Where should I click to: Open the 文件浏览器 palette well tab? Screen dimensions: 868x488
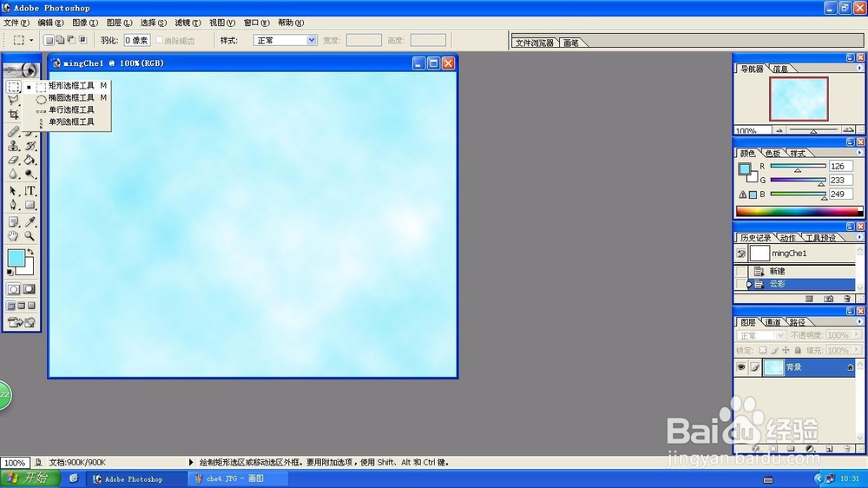pyautogui.click(x=534, y=43)
